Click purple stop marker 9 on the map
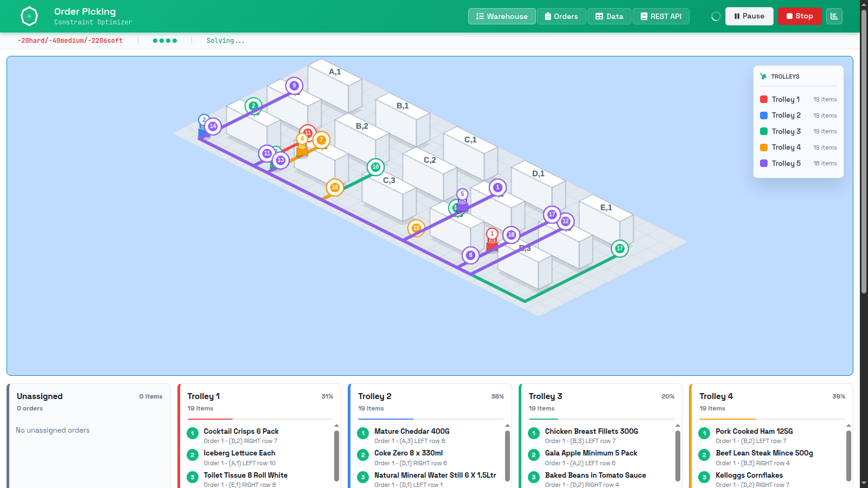The image size is (868, 488). tap(294, 86)
